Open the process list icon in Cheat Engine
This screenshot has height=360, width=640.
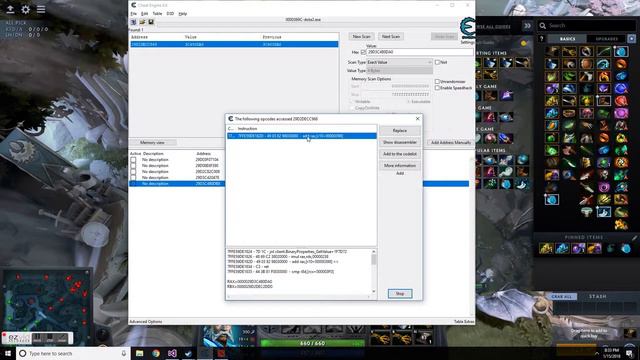(x=133, y=22)
